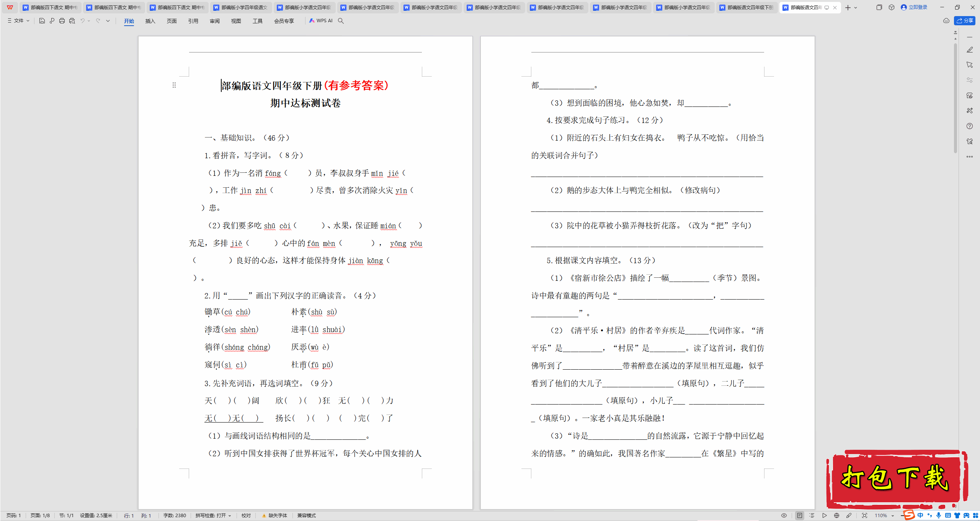Click the skin shirt sidebar icon
This screenshot has width=980, height=521.
coord(970,141)
